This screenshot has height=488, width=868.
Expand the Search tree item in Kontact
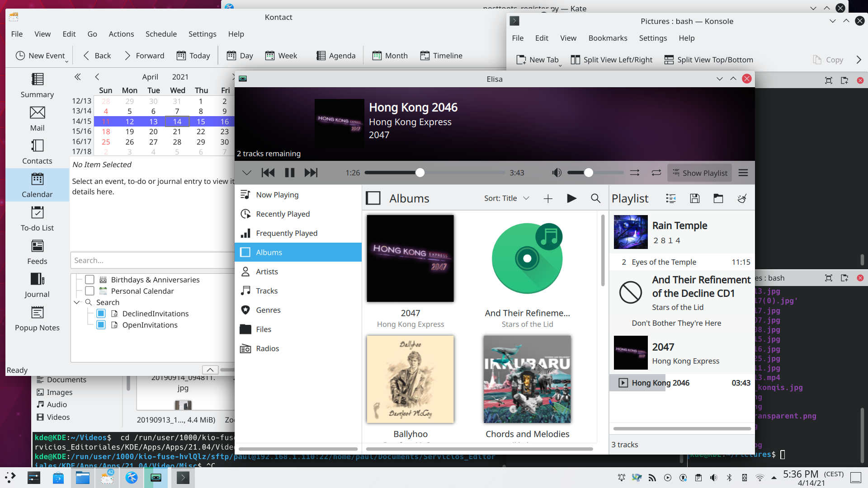[76, 303]
